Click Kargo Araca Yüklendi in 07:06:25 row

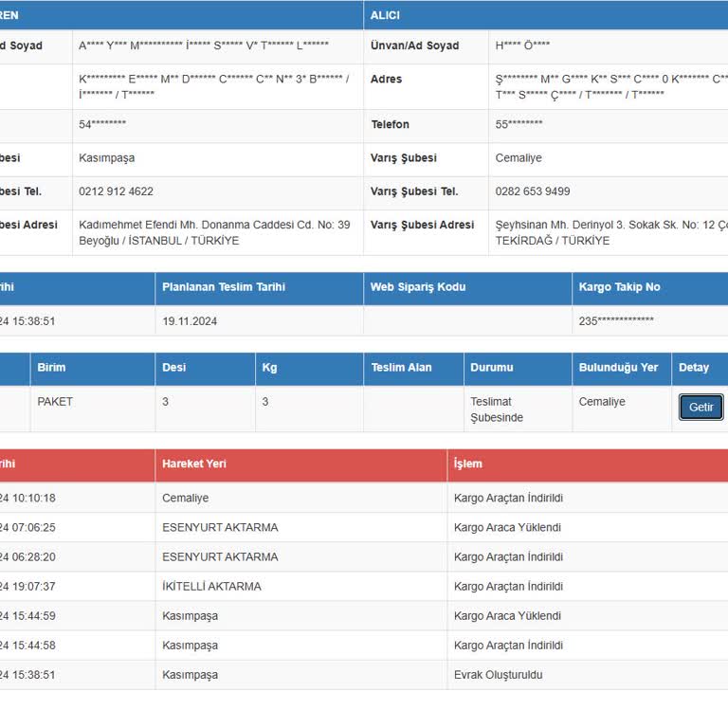coord(507,527)
